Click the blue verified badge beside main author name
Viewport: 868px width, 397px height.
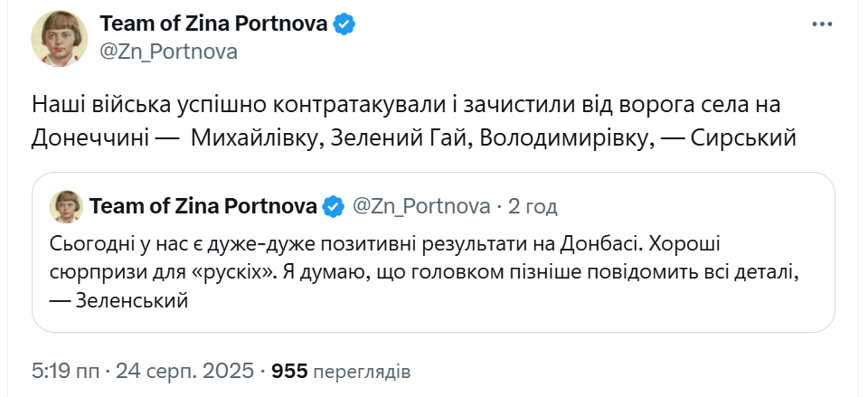click(x=344, y=24)
